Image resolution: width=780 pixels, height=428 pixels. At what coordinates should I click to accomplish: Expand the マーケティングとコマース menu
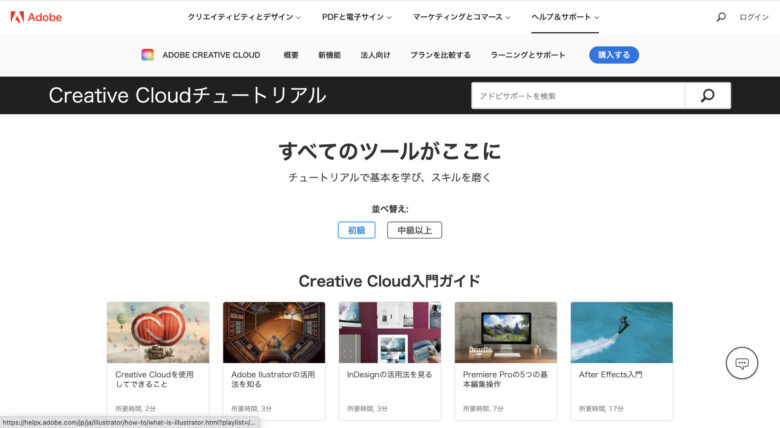click(462, 17)
